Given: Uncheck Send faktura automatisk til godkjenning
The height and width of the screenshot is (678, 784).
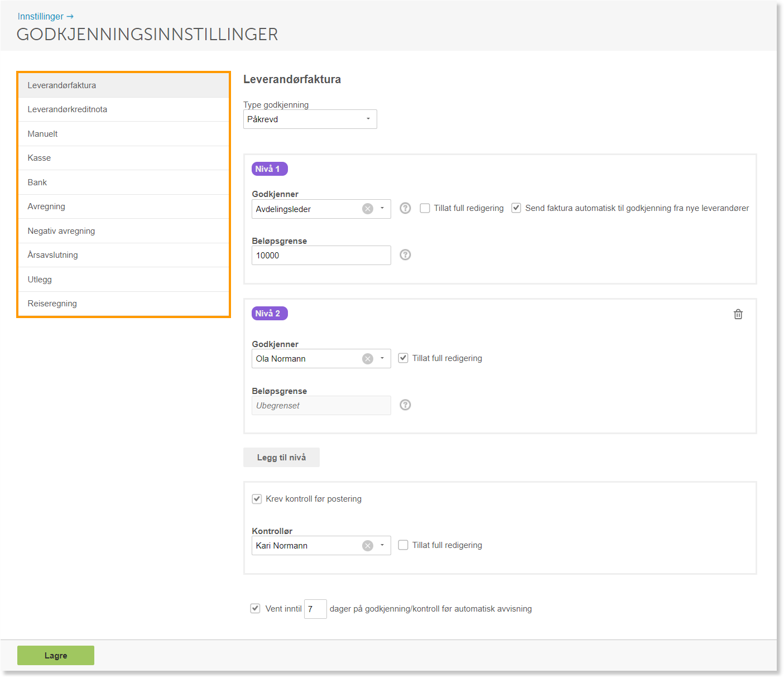Looking at the screenshot, I should pos(516,208).
